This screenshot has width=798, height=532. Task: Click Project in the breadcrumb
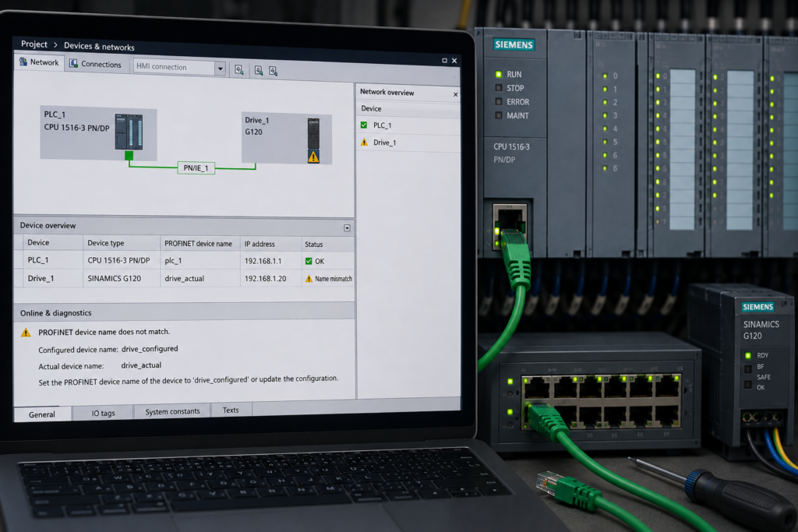(x=34, y=44)
